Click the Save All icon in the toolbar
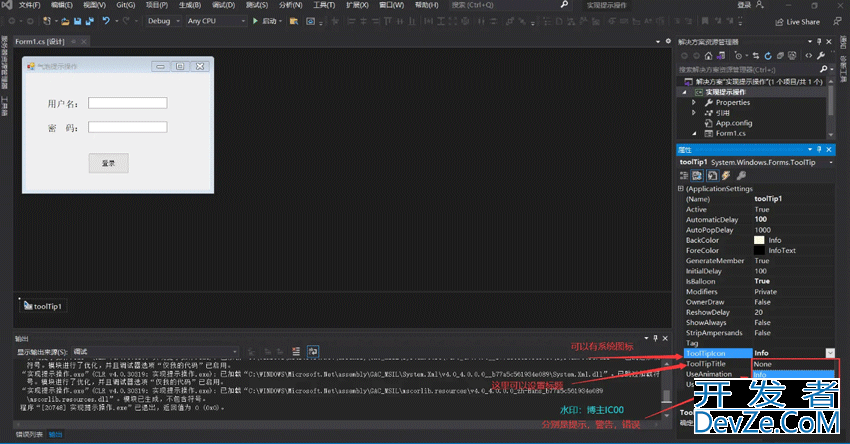The width and height of the screenshot is (850, 444). pos(89,21)
